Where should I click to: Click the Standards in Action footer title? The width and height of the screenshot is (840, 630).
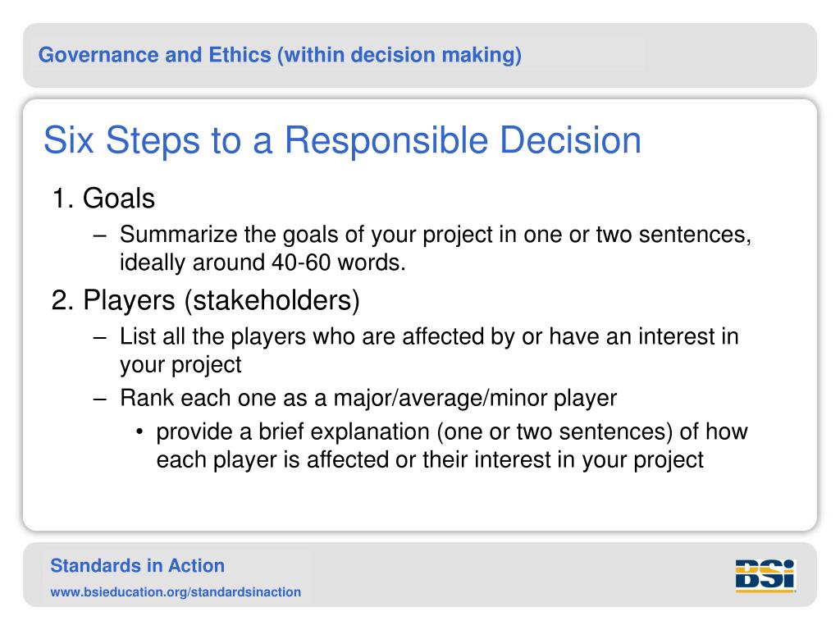137,566
